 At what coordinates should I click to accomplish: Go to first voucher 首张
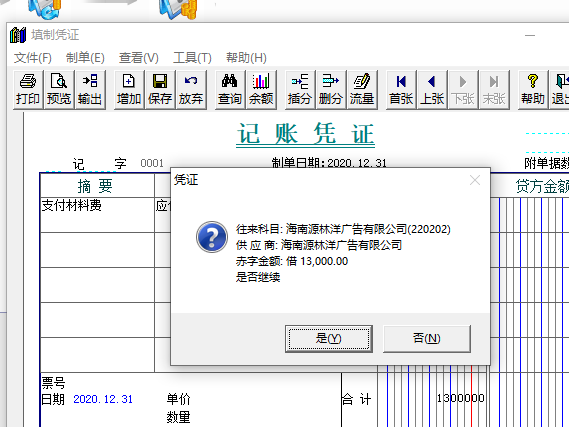[x=401, y=90]
